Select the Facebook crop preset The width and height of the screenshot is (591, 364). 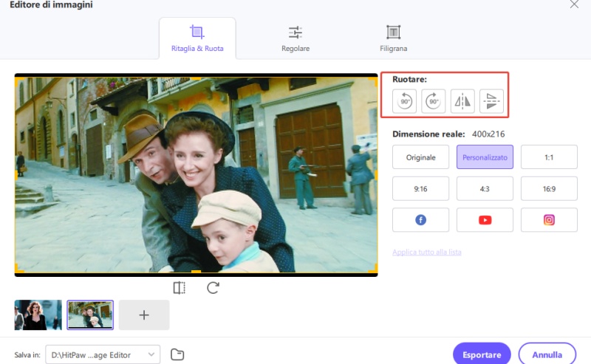420,220
